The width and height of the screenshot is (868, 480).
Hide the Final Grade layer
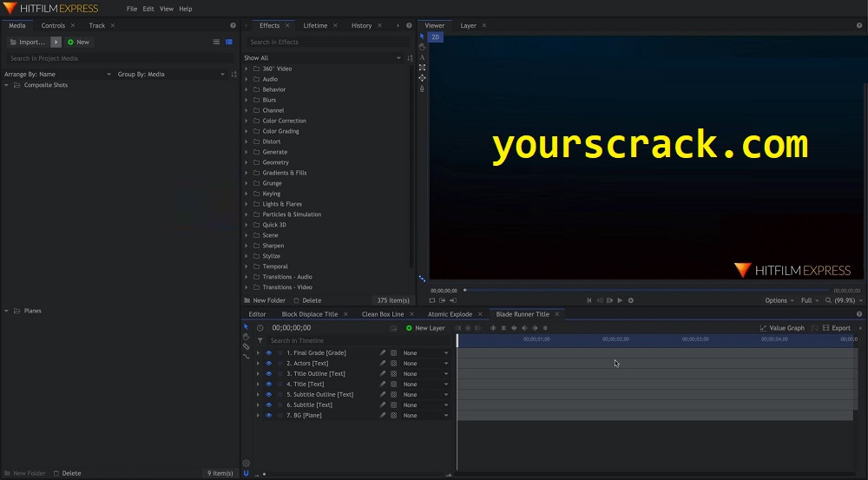(x=268, y=352)
